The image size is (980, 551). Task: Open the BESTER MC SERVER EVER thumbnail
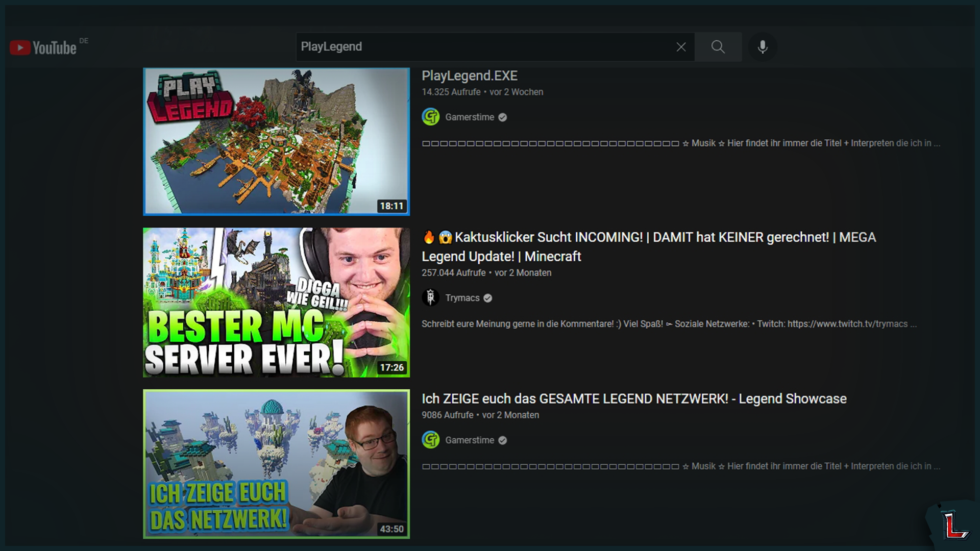point(276,303)
